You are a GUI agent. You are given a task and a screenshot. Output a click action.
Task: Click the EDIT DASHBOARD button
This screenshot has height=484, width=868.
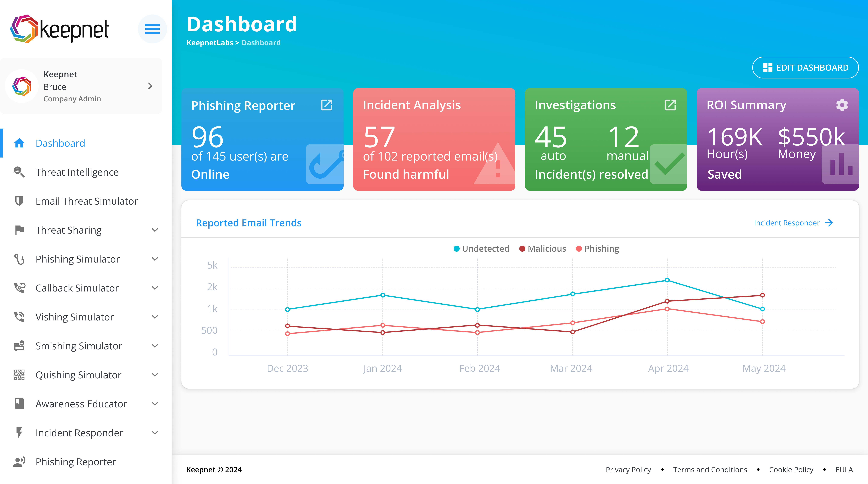coord(805,67)
